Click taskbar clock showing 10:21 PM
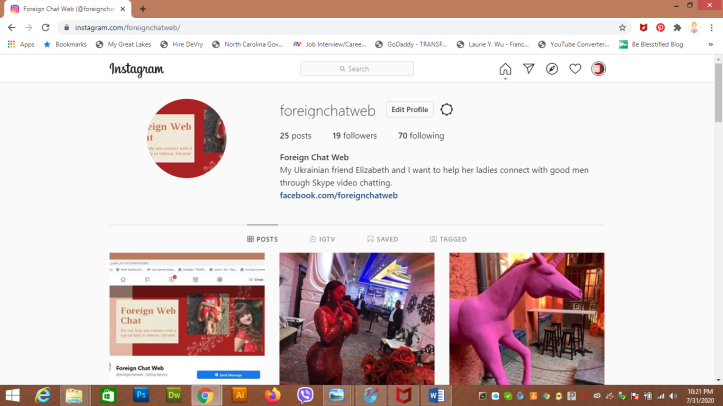Image resolution: width=723 pixels, height=406 pixels. click(700, 396)
